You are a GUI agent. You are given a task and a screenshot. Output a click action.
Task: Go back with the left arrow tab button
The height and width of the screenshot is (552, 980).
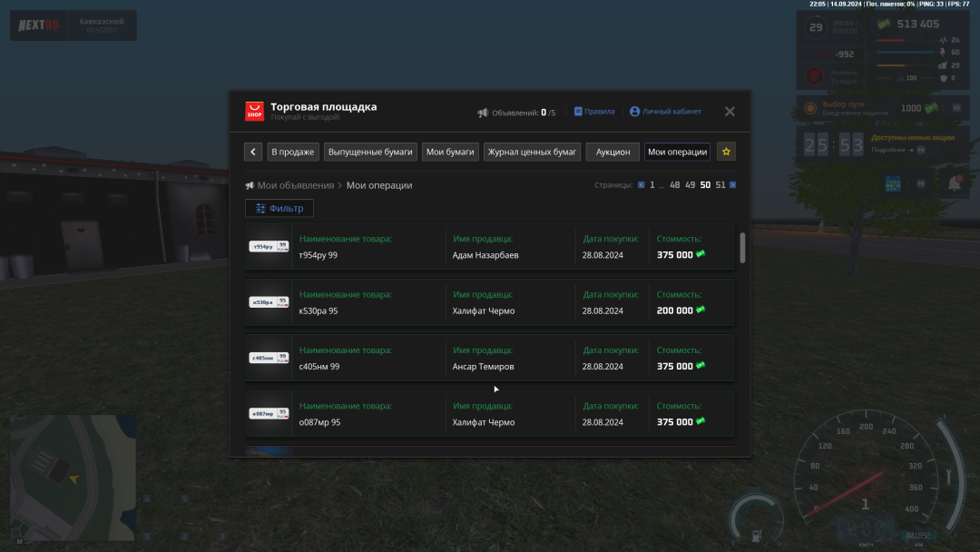pyautogui.click(x=253, y=152)
